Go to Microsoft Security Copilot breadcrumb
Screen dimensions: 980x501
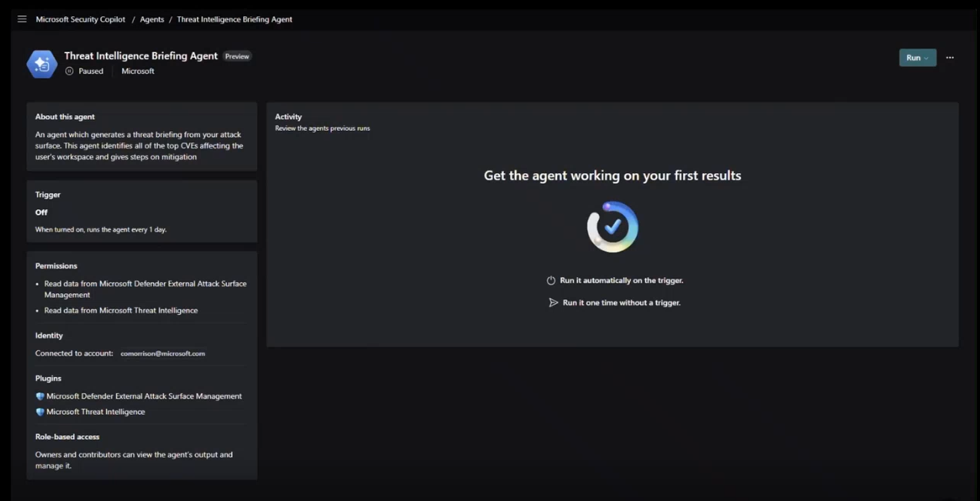81,19
